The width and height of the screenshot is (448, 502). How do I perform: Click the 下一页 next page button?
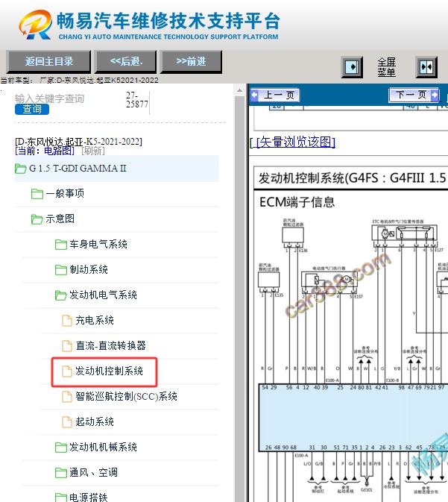[x=414, y=95]
